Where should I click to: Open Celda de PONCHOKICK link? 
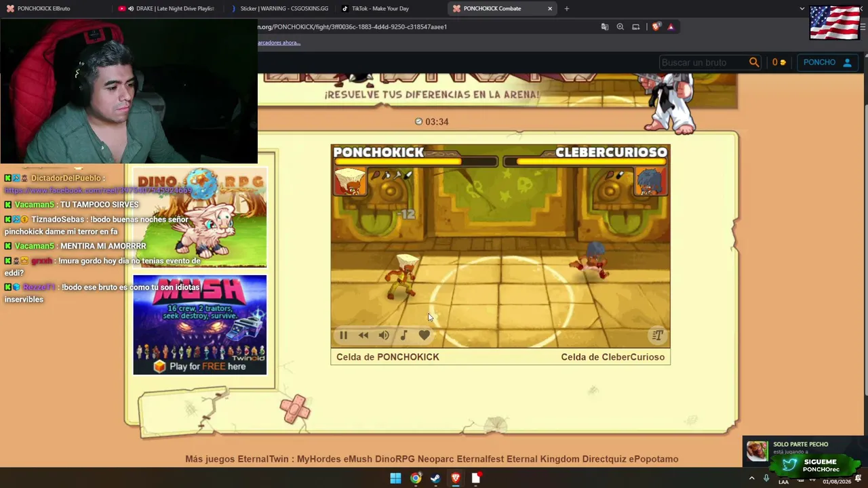(388, 357)
